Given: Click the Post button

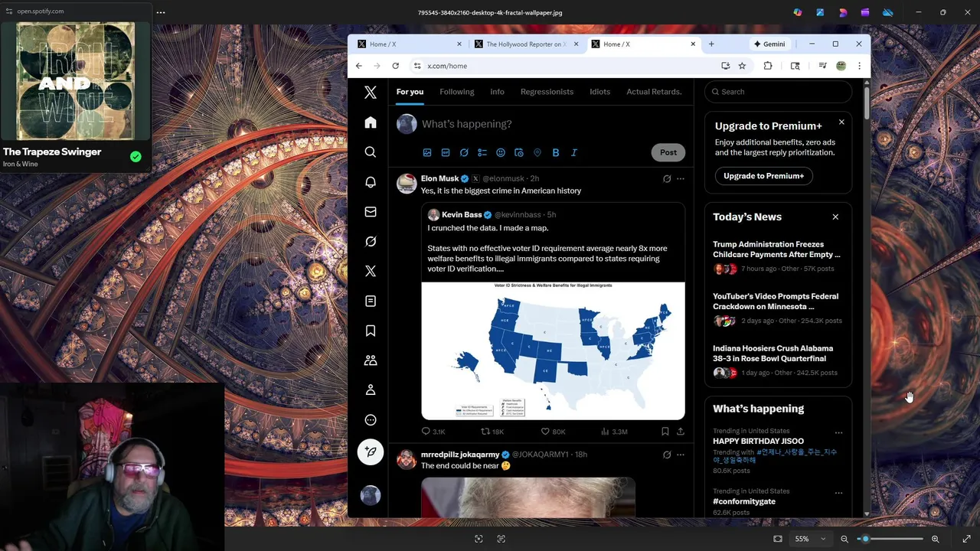Looking at the screenshot, I should coord(668,152).
